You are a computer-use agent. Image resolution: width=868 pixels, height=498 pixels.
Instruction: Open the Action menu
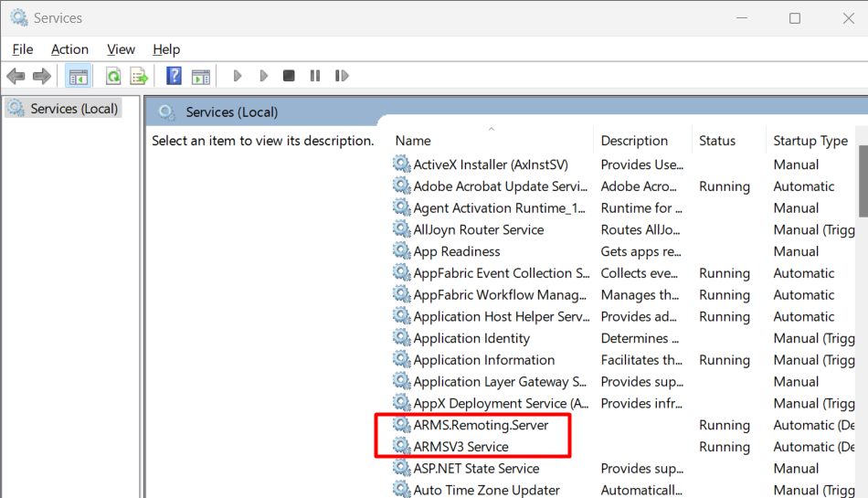click(x=69, y=49)
